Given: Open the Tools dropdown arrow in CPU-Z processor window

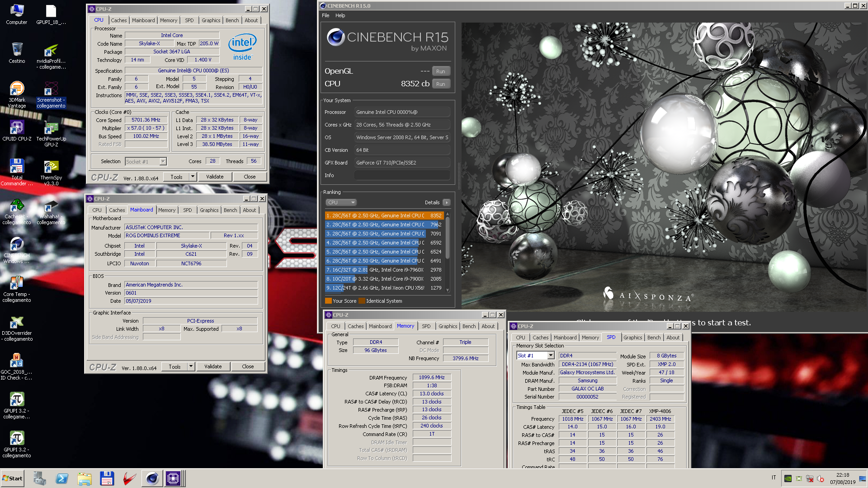Looking at the screenshot, I should (x=193, y=177).
